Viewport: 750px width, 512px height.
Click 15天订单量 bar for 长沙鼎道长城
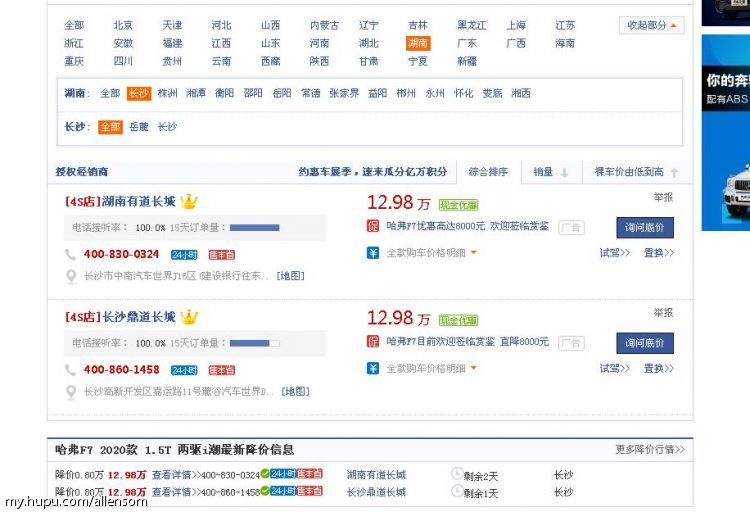click(254, 343)
